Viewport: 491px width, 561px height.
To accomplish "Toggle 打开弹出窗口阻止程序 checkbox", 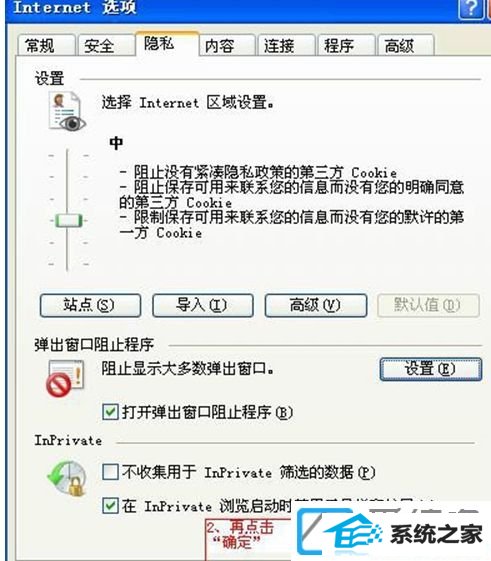I will [x=110, y=412].
